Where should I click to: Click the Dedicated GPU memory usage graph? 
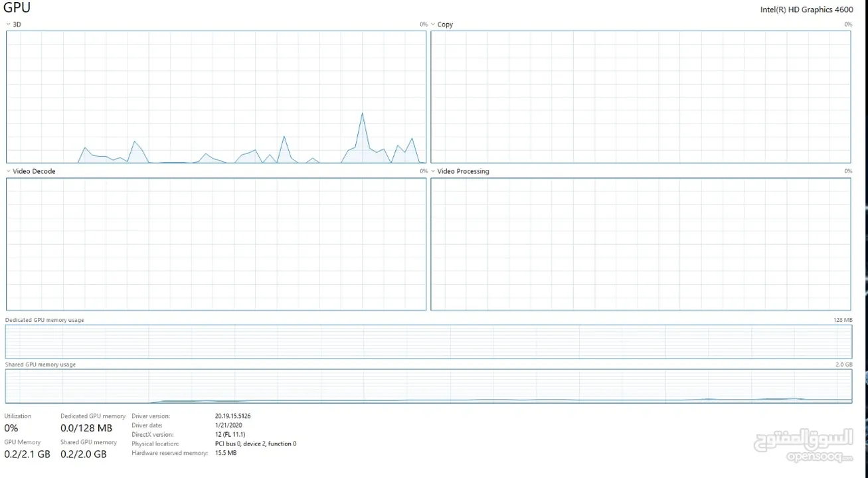pos(428,342)
